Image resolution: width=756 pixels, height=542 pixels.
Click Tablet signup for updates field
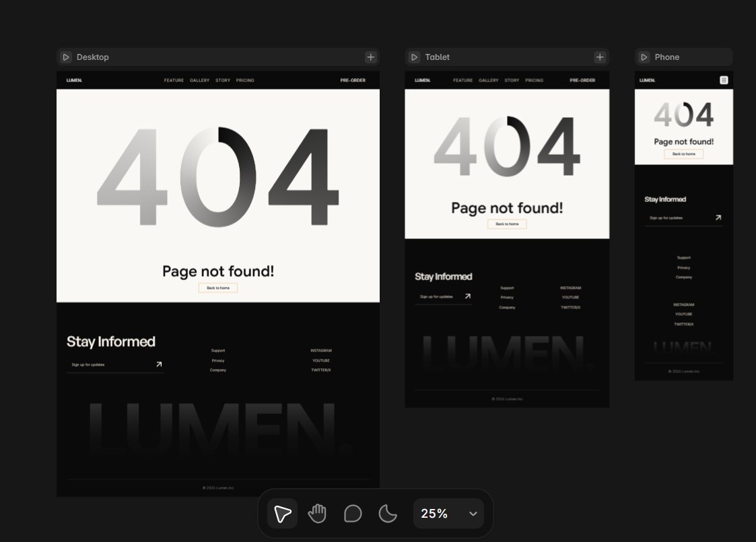click(x=443, y=296)
